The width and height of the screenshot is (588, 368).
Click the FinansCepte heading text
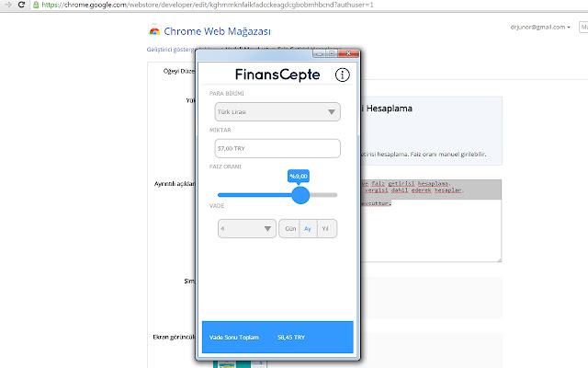[x=277, y=75]
